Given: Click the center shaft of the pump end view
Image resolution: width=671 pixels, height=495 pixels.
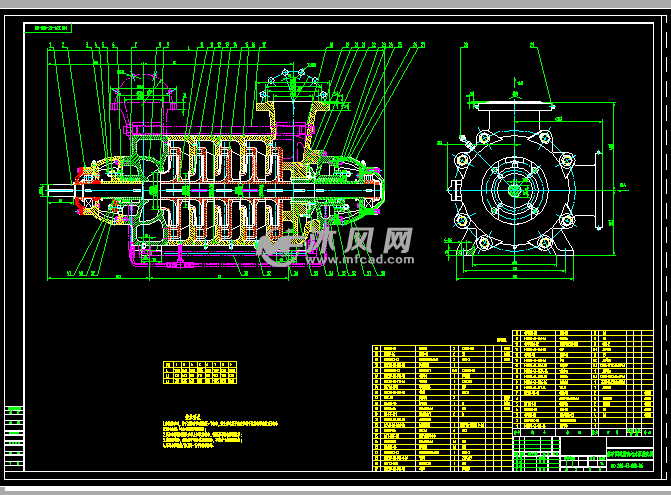Looking at the screenshot, I should point(514,190).
